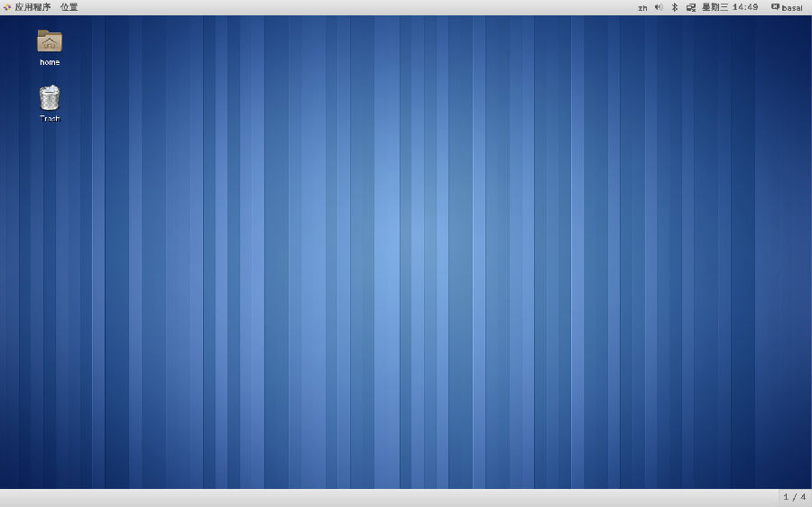The width and height of the screenshot is (812, 507).
Task: Click the 1 / 4 workspace switcher
Action: pyautogui.click(x=794, y=497)
